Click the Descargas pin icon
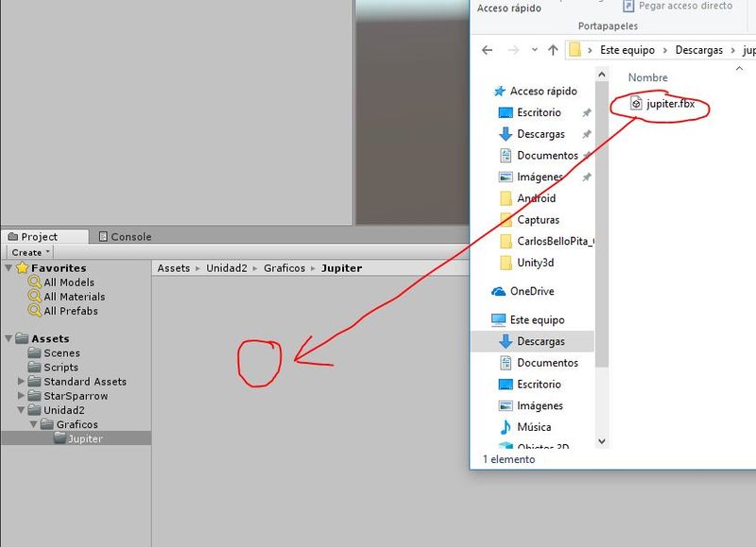 (586, 134)
